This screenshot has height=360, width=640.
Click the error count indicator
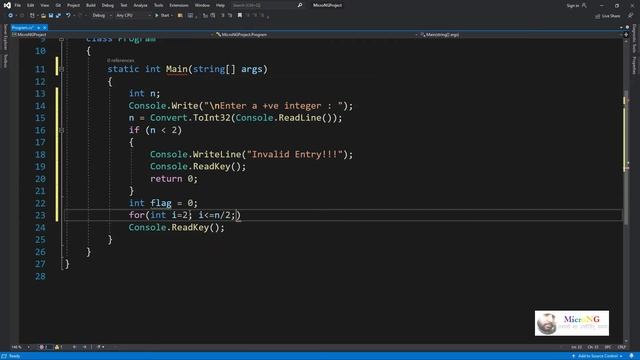[43, 347]
